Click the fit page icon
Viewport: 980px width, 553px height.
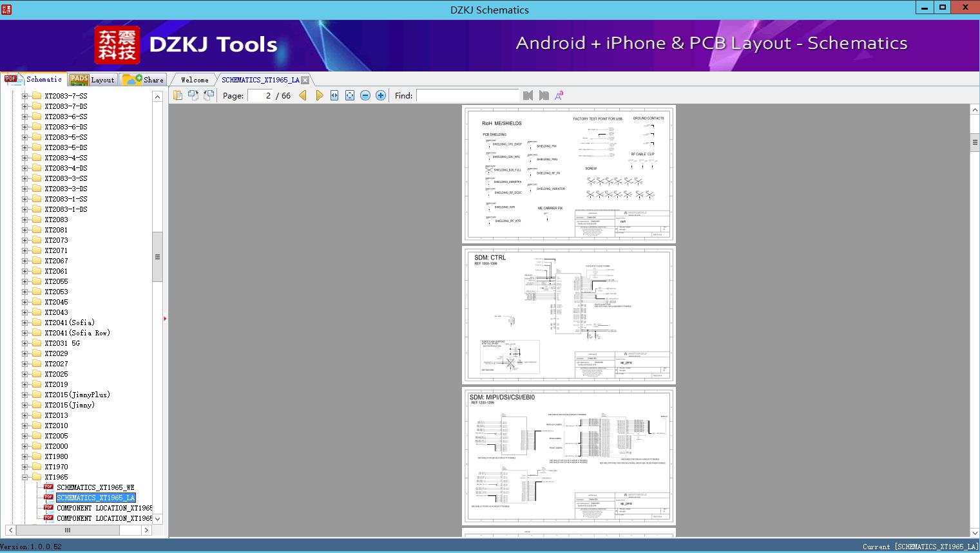350,95
